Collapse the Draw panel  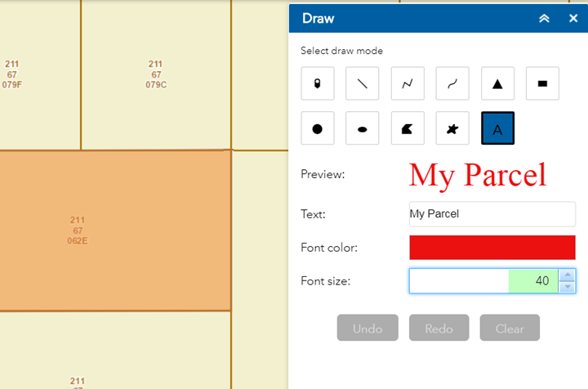[x=544, y=18]
